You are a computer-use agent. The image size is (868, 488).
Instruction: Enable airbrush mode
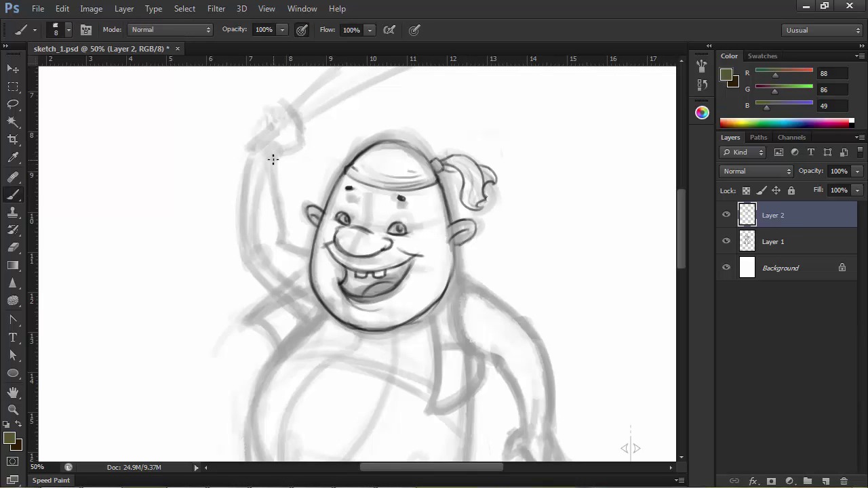pos(389,30)
